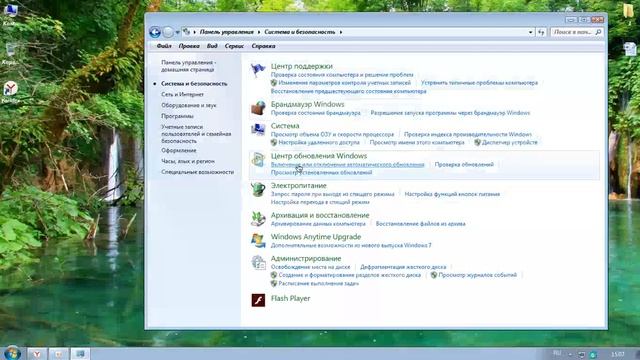
Task: Open the Справка menu
Action: tap(263, 46)
